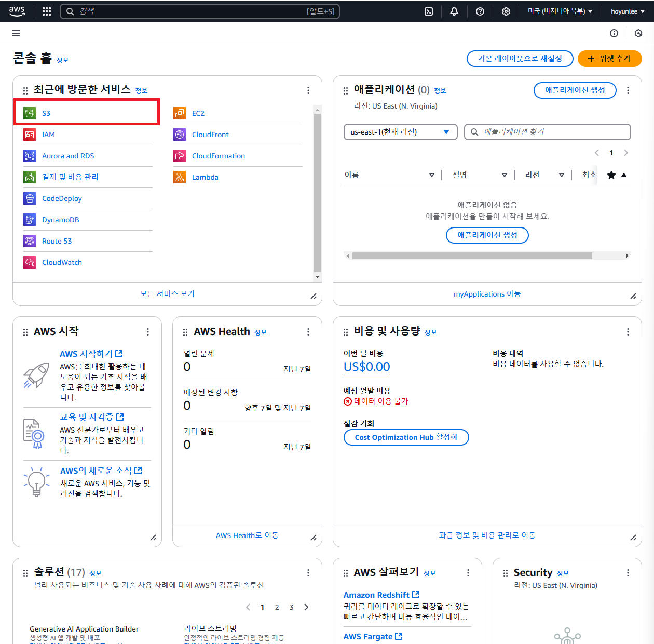Image resolution: width=654 pixels, height=644 pixels.
Task: Click 기본 레이아웃으로 재설정 button
Action: tap(520, 59)
